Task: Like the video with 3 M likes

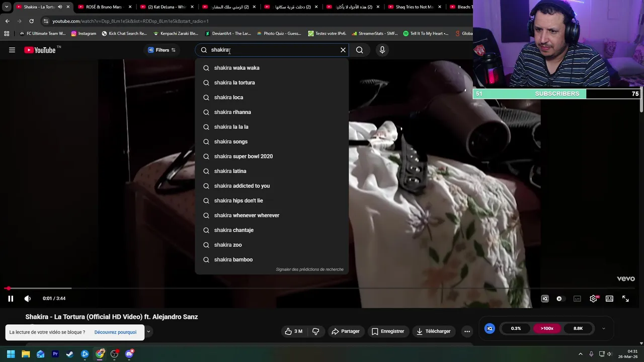Action: 293,331
